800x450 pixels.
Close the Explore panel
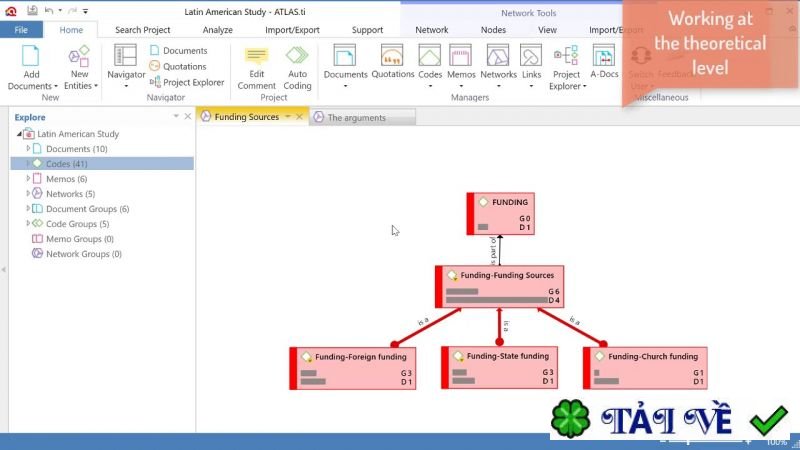[188, 116]
